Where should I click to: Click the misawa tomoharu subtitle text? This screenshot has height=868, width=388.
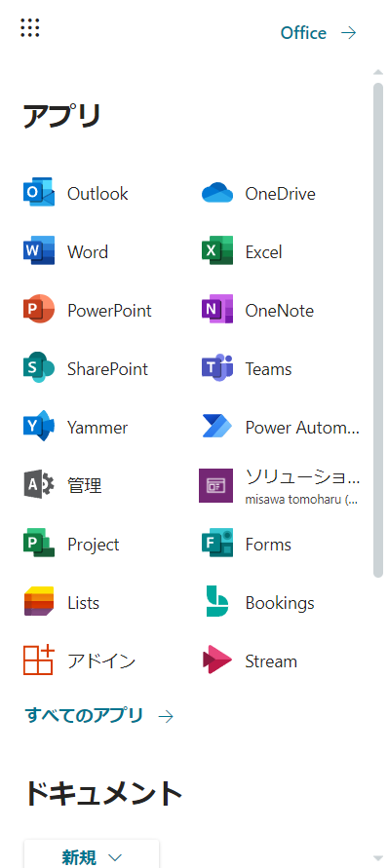click(x=301, y=500)
